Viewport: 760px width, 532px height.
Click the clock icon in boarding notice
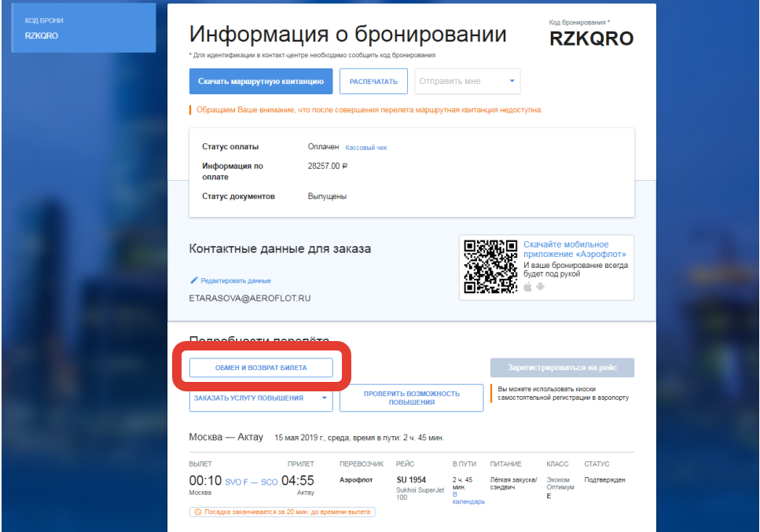pyautogui.click(x=196, y=512)
